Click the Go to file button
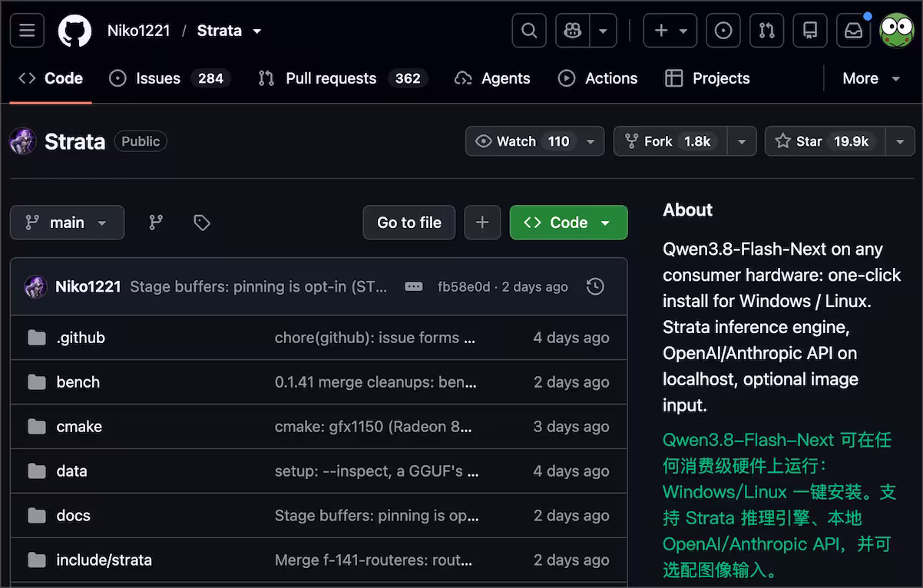 [x=409, y=223]
